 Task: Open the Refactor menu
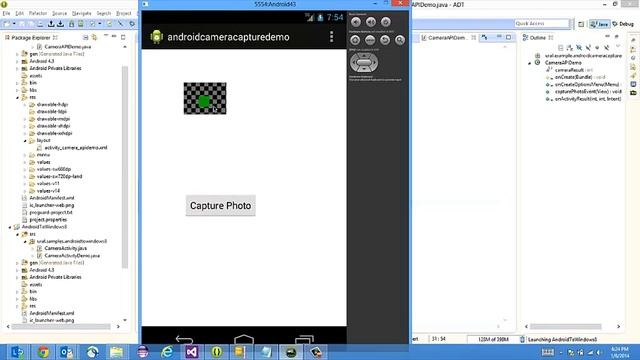click(x=38, y=13)
